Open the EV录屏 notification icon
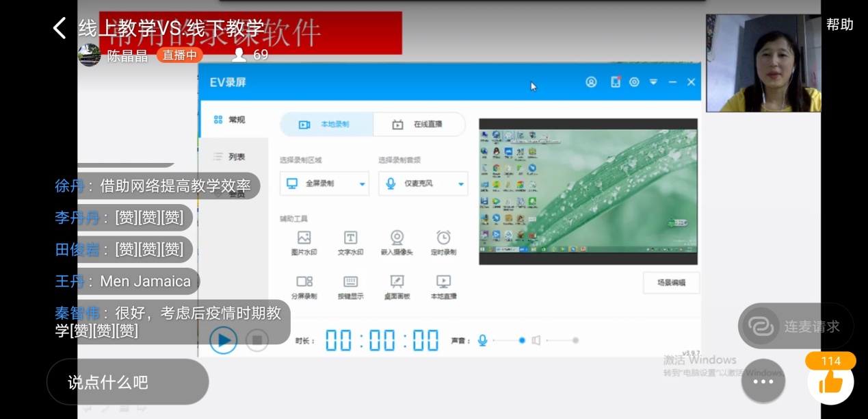Screen dimensions: 868x419 (x=616, y=82)
